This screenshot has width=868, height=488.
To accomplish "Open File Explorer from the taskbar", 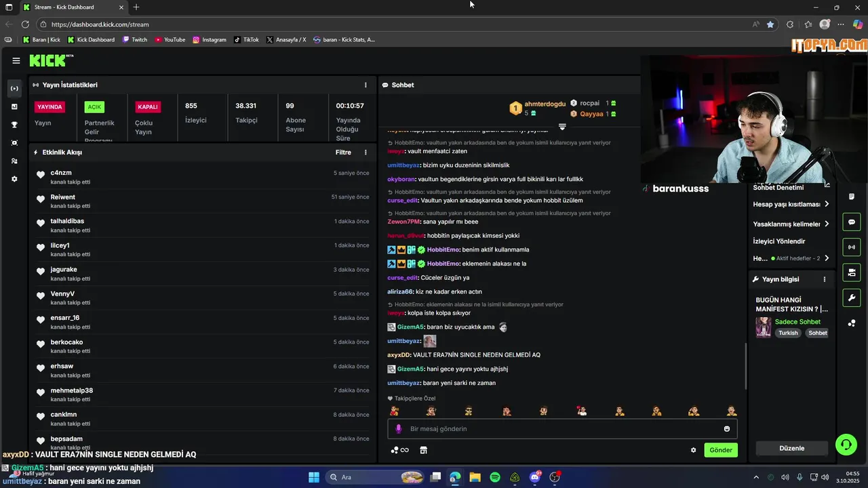I will pos(475,477).
